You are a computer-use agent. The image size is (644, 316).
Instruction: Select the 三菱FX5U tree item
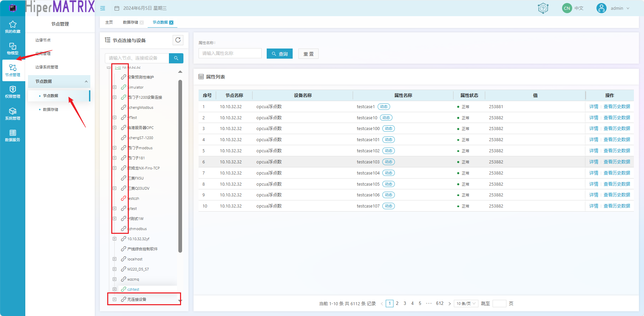coord(136,178)
